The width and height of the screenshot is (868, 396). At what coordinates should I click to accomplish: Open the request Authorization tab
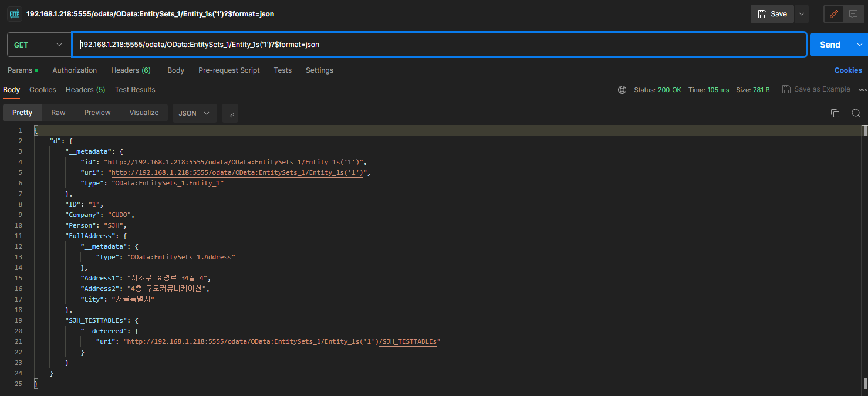pos(75,70)
